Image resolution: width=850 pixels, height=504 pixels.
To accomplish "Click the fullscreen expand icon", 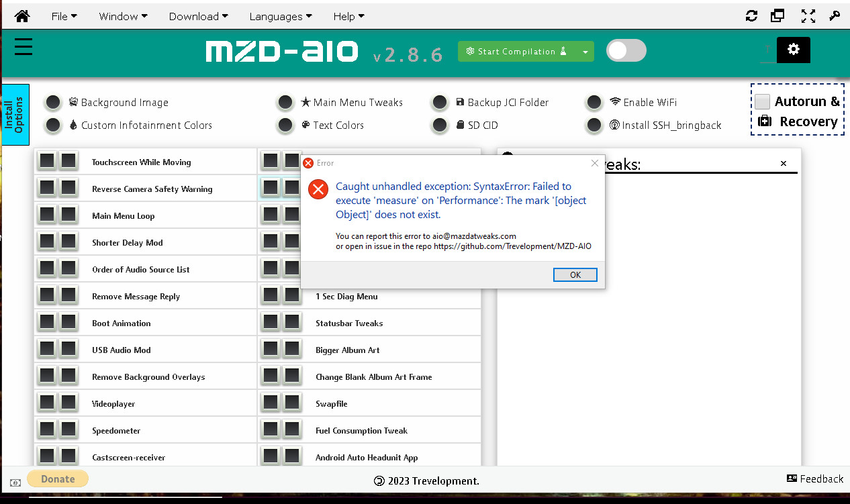I will [x=808, y=16].
